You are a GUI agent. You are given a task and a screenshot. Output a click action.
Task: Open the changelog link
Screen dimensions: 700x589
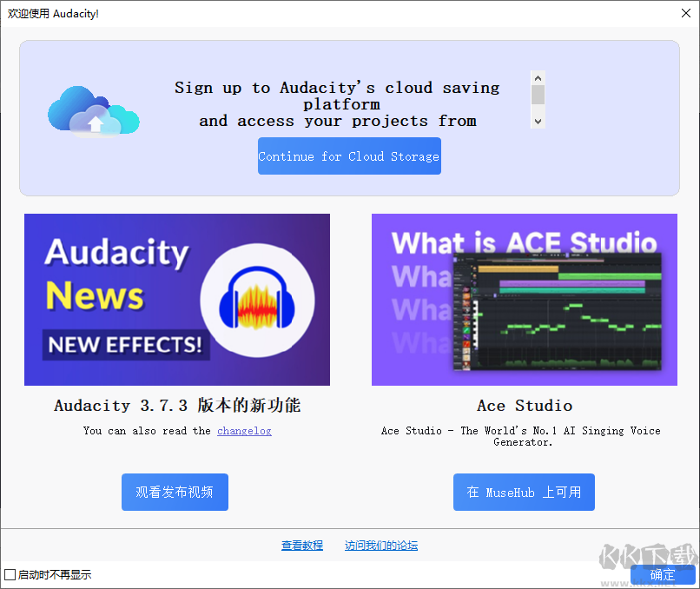(x=244, y=431)
